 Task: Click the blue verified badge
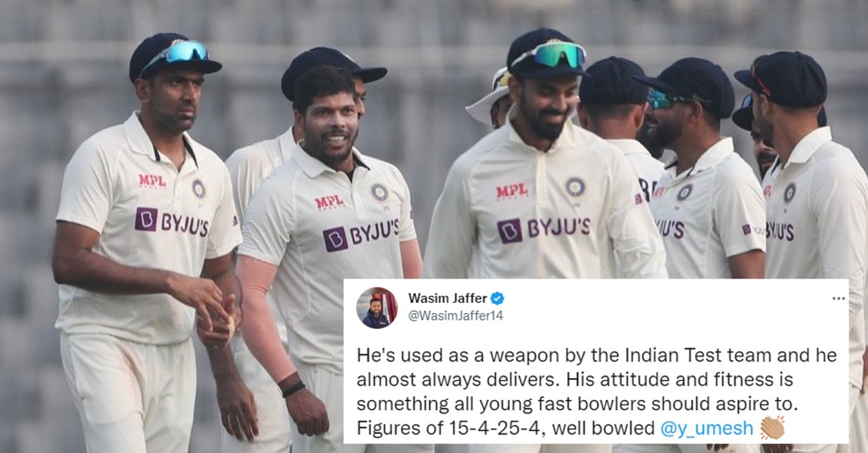pyautogui.click(x=497, y=298)
